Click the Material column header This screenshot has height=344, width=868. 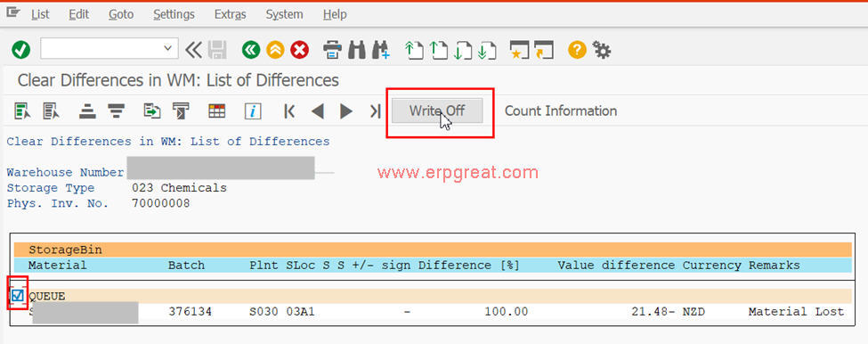coord(58,266)
